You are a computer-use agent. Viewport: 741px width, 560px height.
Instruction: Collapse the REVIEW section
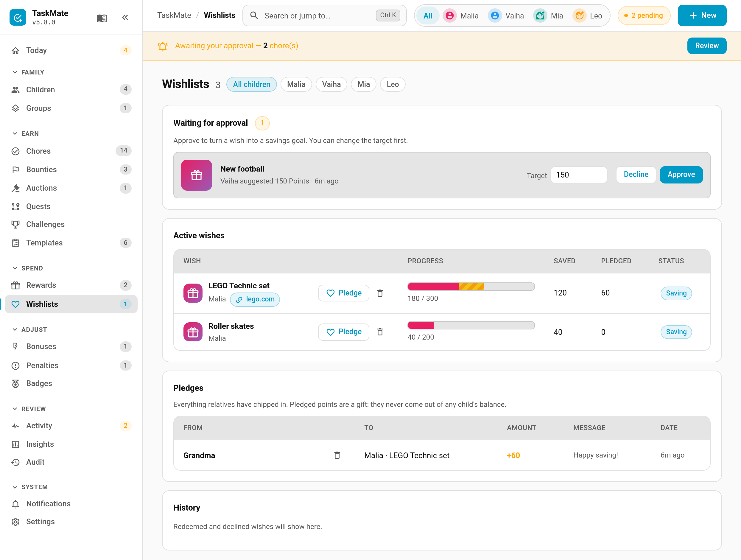pos(29,409)
